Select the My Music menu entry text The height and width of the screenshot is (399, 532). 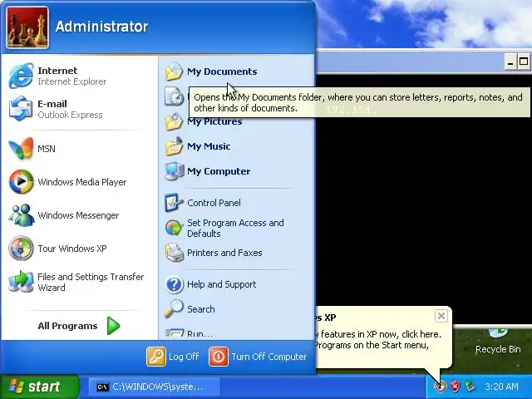pyautogui.click(x=209, y=146)
